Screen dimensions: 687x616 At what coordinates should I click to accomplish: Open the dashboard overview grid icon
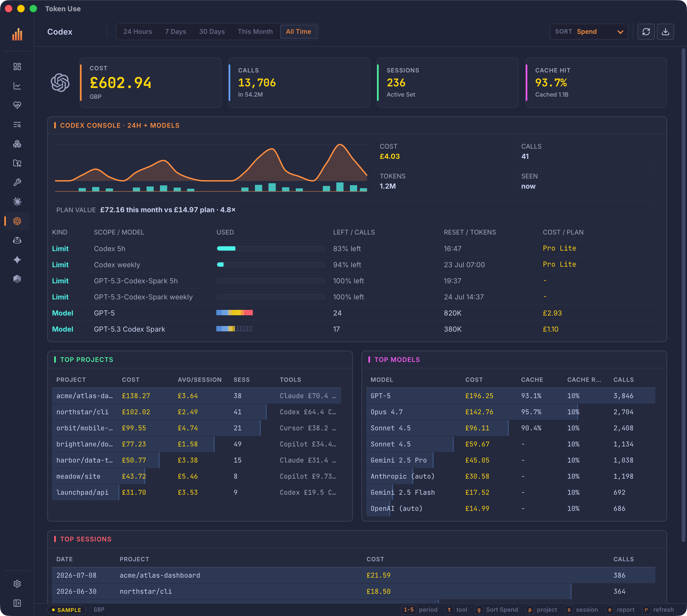(x=17, y=66)
